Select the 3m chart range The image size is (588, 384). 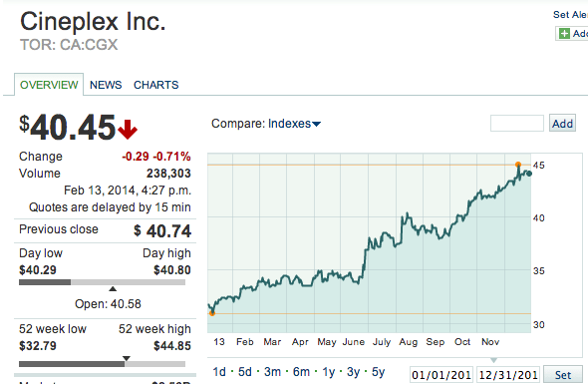click(x=272, y=372)
